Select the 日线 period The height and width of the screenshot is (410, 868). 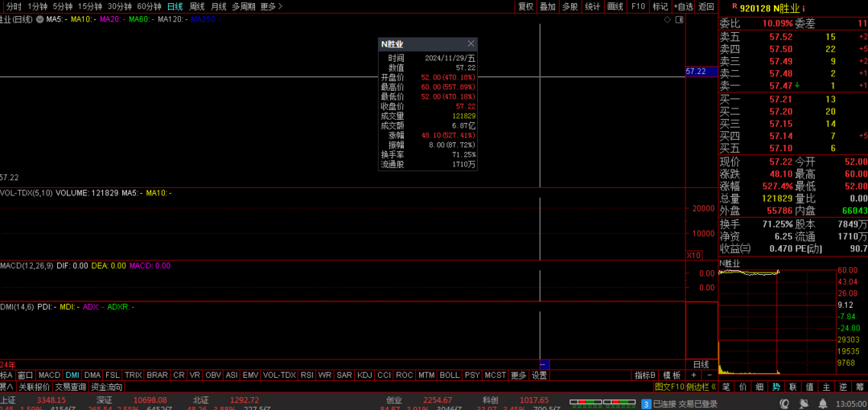click(175, 6)
